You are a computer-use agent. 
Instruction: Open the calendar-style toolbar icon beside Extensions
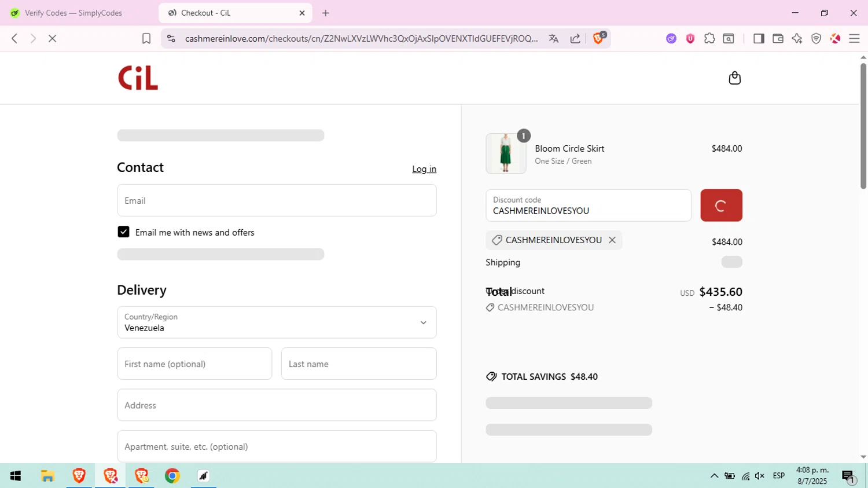(x=729, y=38)
